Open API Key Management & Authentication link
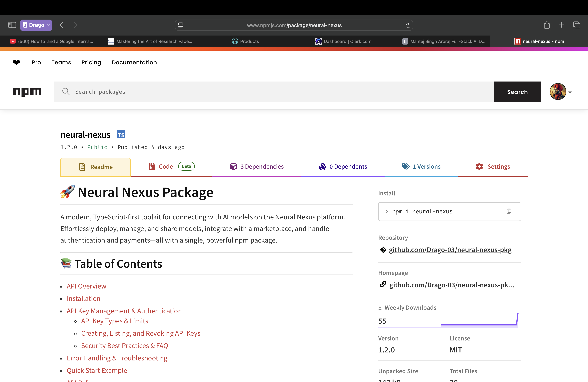Image resolution: width=588 pixels, height=382 pixels. (x=124, y=311)
